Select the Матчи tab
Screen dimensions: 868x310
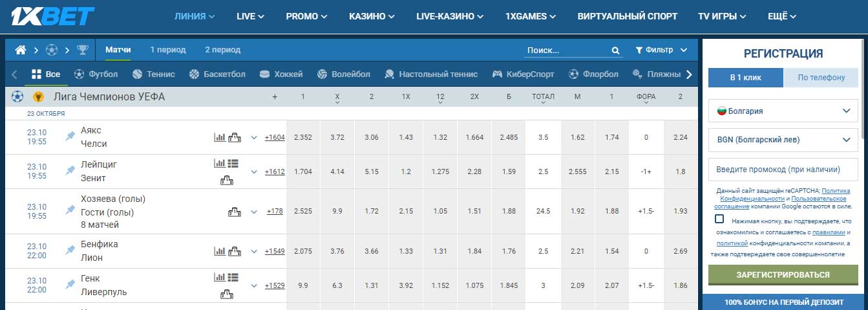click(x=118, y=50)
